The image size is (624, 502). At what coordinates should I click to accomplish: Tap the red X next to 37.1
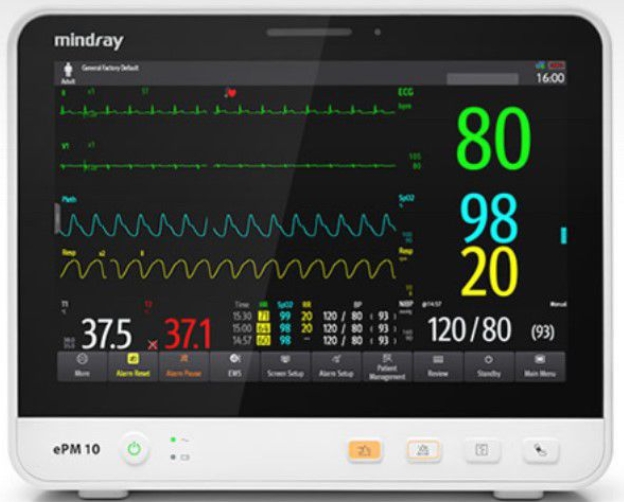[x=152, y=345]
